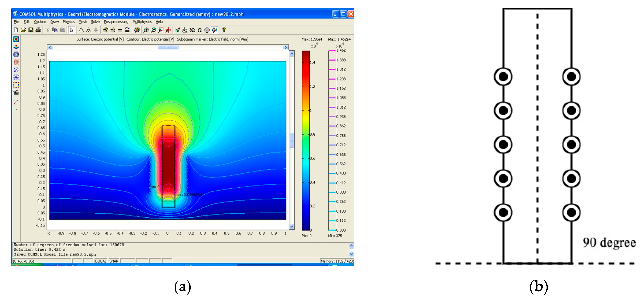Viewport: 644px width, 300px height.
Task: Click the Zoom Extents red arrows icon
Action: point(168,30)
